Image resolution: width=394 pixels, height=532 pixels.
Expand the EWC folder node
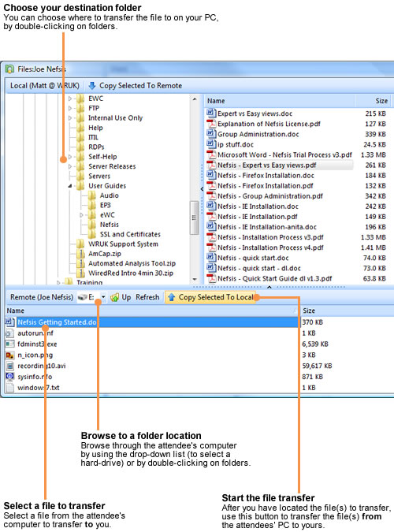pyautogui.click(x=70, y=99)
